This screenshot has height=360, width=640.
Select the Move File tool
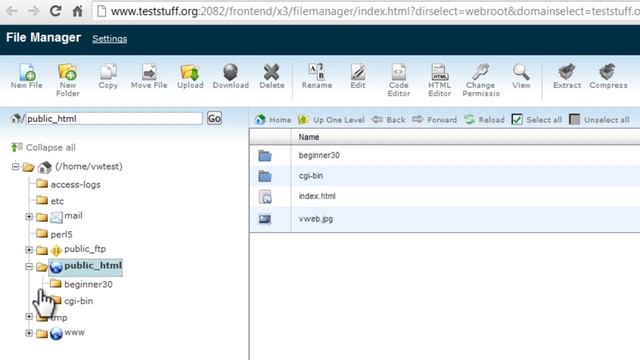click(149, 76)
